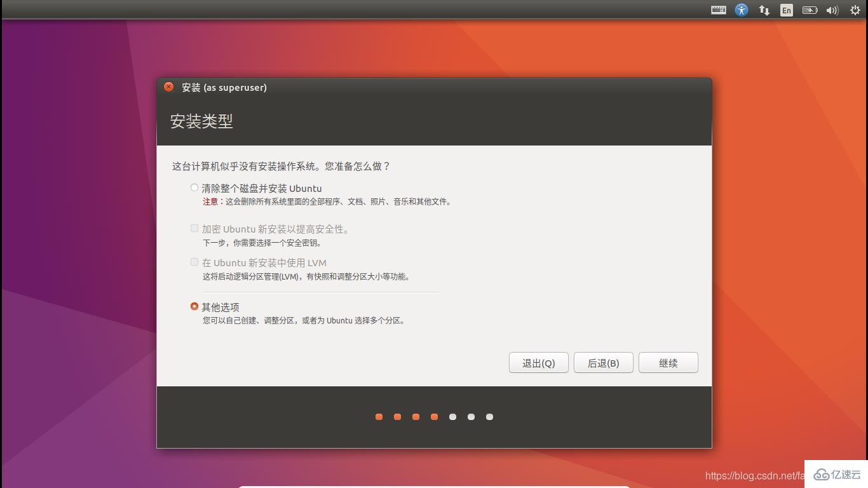Check the battery status indicator

pos(810,10)
